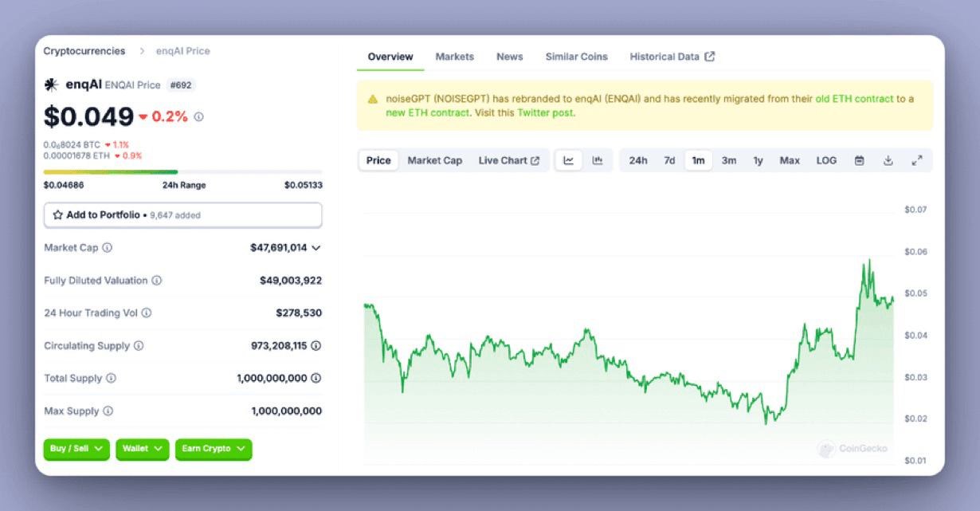Expand Market Cap dropdown chevron

pyautogui.click(x=316, y=248)
